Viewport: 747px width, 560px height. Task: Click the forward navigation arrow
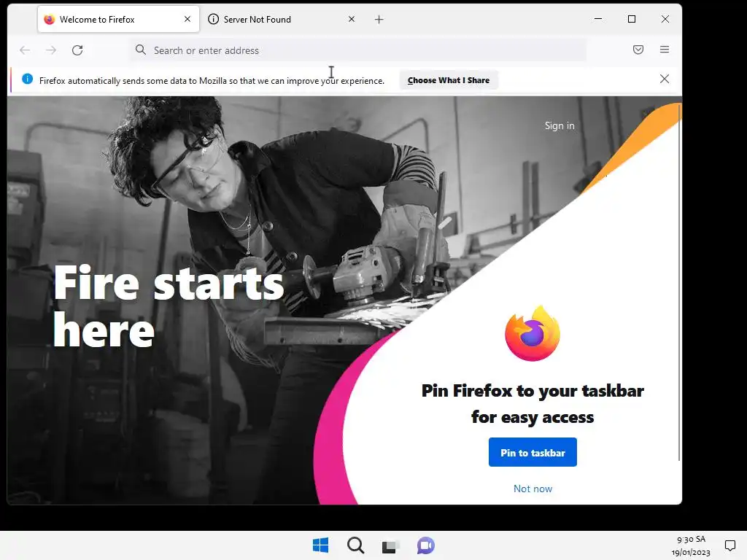pos(51,50)
